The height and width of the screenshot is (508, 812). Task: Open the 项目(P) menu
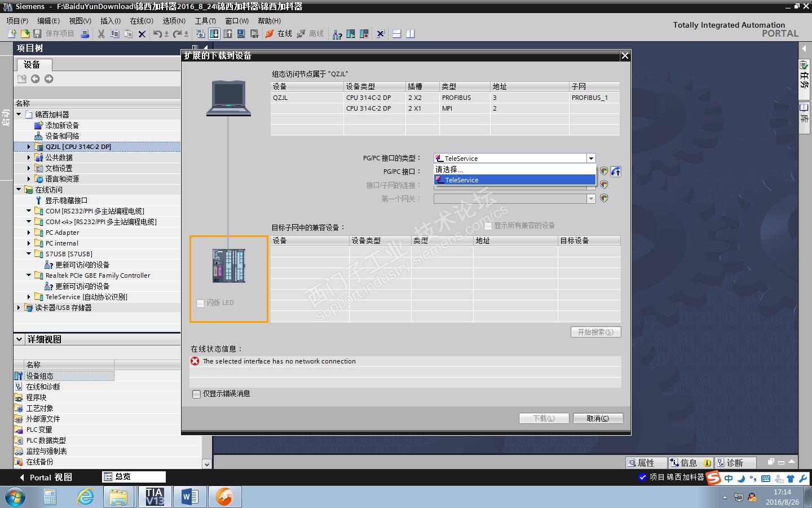(x=17, y=21)
